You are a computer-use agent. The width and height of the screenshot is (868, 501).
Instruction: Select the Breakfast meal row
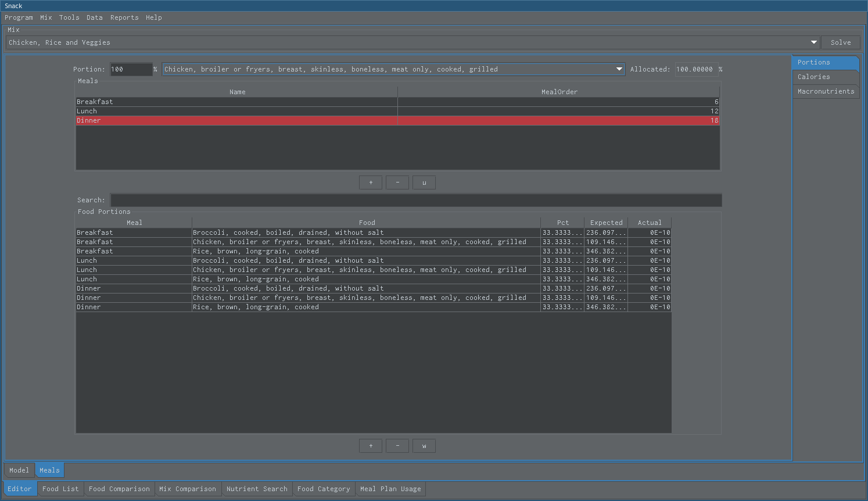coord(398,102)
